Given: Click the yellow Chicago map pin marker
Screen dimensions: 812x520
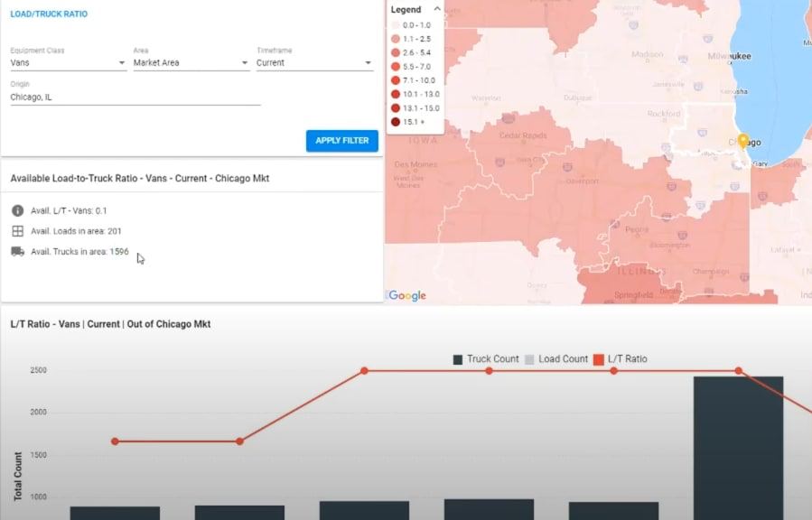Looking at the screenshot, I should coord(743,141).
